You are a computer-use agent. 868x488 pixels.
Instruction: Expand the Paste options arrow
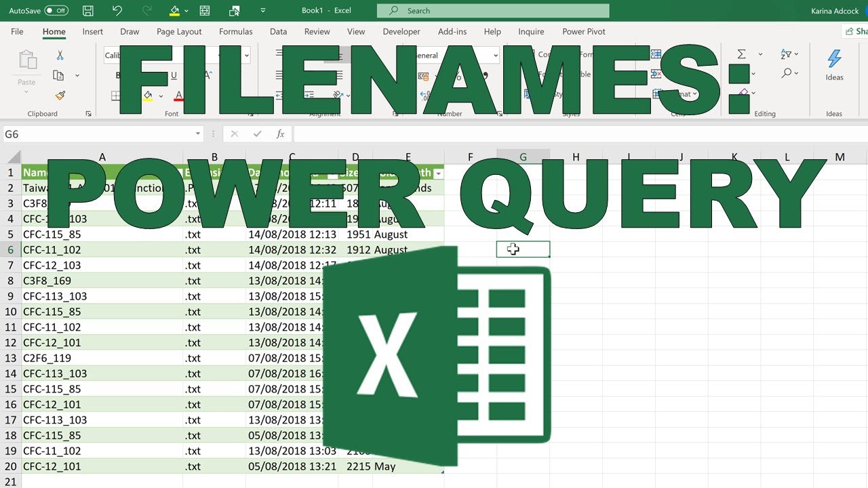(x=26, y=92)
